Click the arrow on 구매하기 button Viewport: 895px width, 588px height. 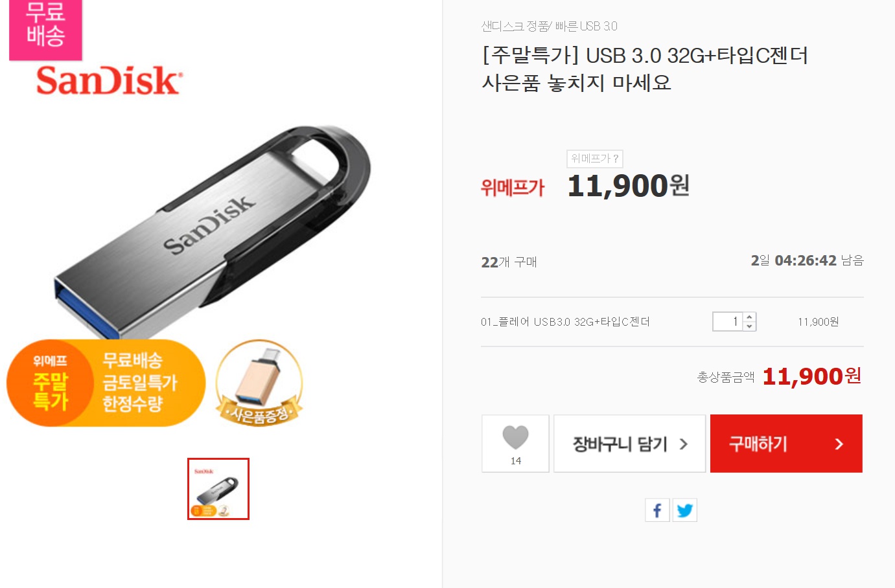(x=839, y=444)
